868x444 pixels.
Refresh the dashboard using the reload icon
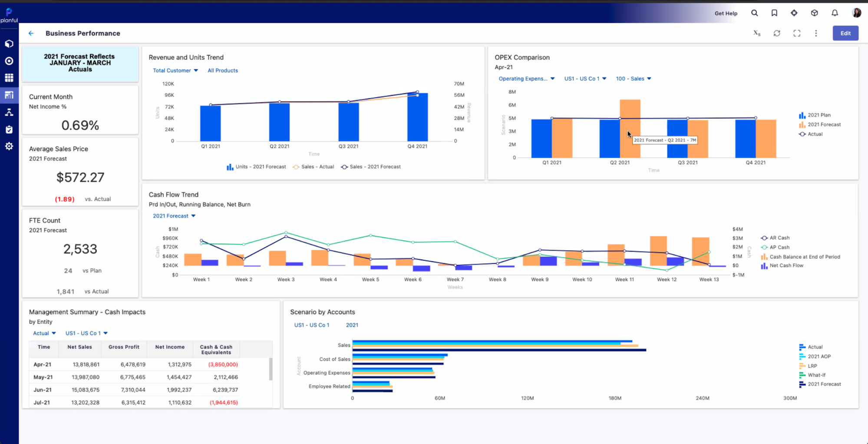point(777,33)
